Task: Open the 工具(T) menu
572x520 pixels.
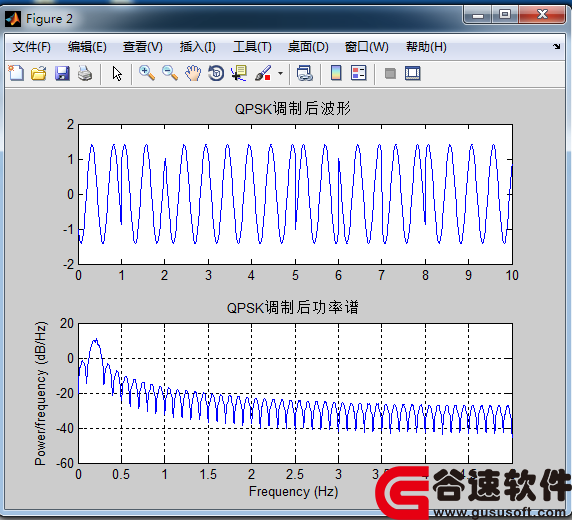Action: pos(252,47)
